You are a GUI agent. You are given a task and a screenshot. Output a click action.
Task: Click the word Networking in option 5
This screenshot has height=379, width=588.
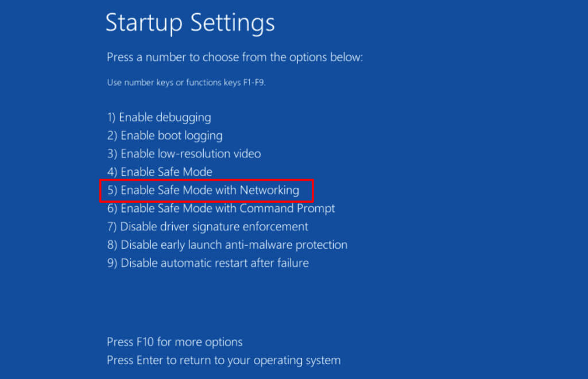[x=269, y=190]
